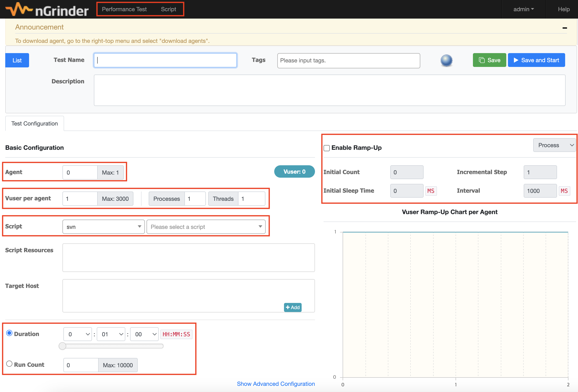This screenshot has width=578, height=392.
Task: Click the Add target host button
Action: click(293, 307)
